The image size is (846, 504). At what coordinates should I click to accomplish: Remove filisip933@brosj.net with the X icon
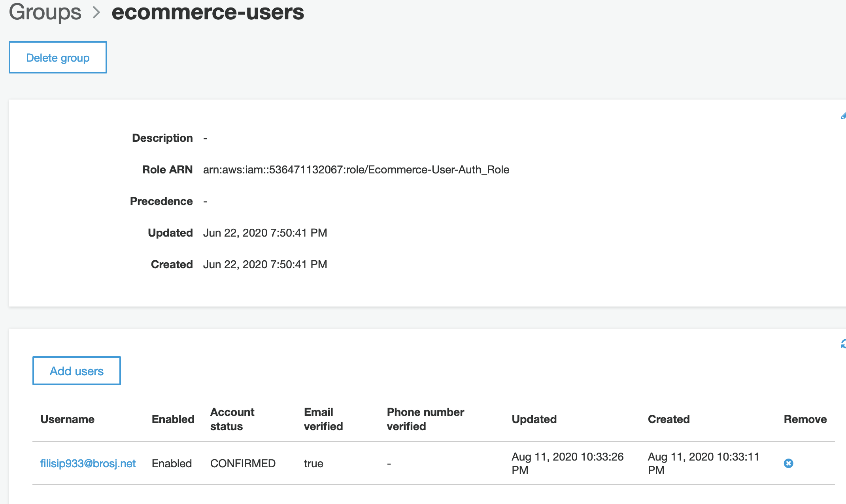[x=788, y=463]
